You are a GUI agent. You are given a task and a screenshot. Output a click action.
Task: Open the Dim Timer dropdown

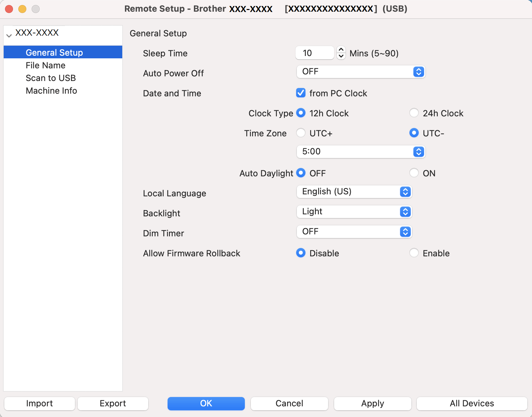tap(354, 232)
